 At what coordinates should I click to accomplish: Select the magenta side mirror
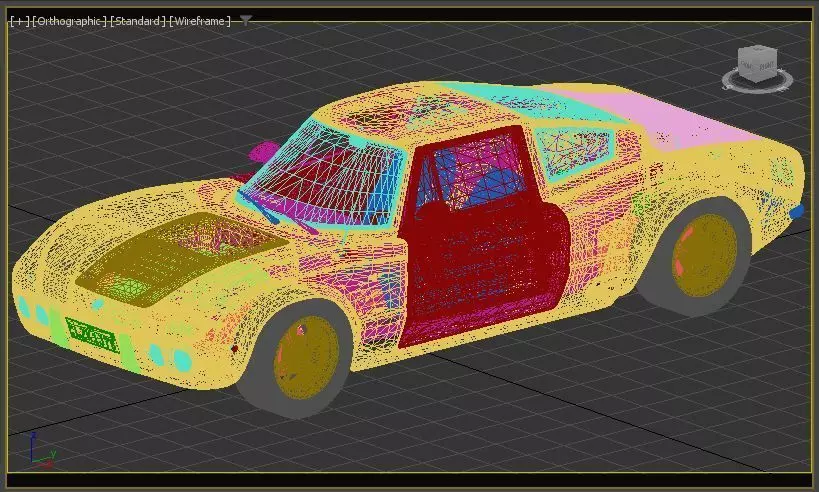tap(264, 151)
